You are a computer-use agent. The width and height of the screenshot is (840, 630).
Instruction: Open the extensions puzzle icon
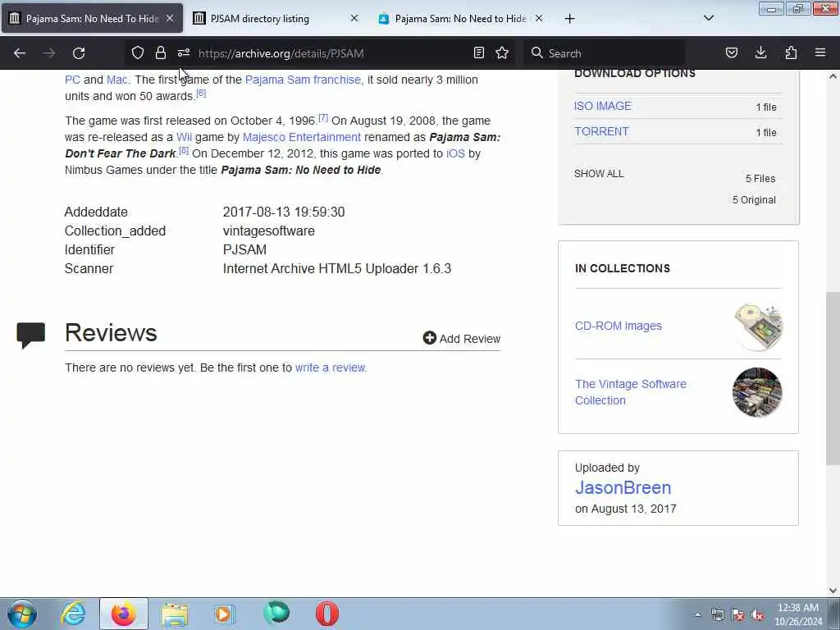[791, 52]
